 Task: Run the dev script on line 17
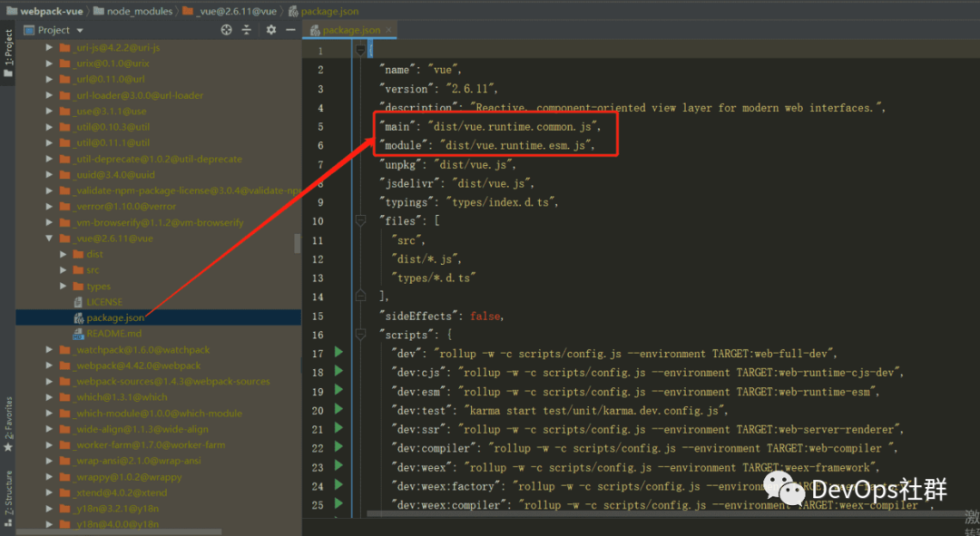338,352
